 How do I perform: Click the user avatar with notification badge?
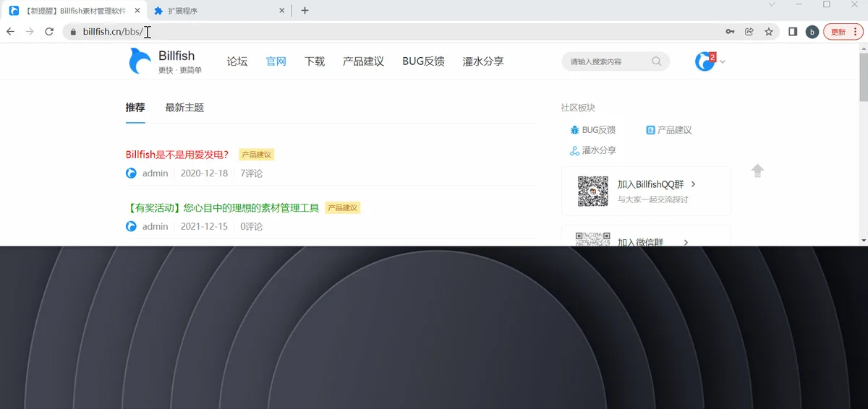click(705, 61)
